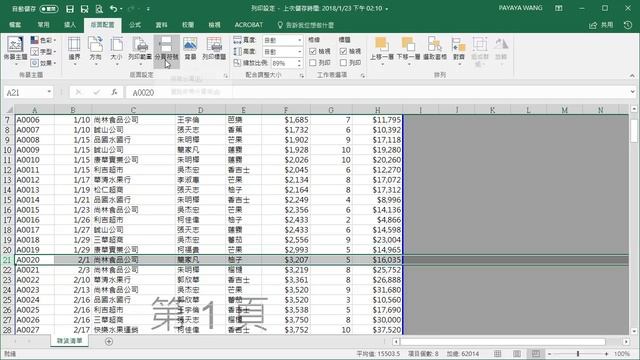Image resolution: width=640 pixels, height=360 pixels.
Task: Expand the formula bar arrow
Action: (x=632, y=92)
